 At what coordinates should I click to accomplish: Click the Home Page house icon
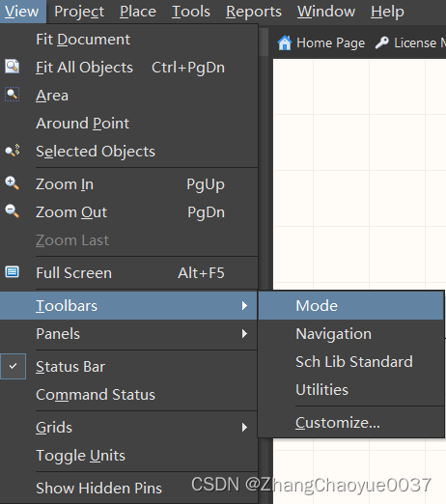pyautogui.click(x=285, y=42)
